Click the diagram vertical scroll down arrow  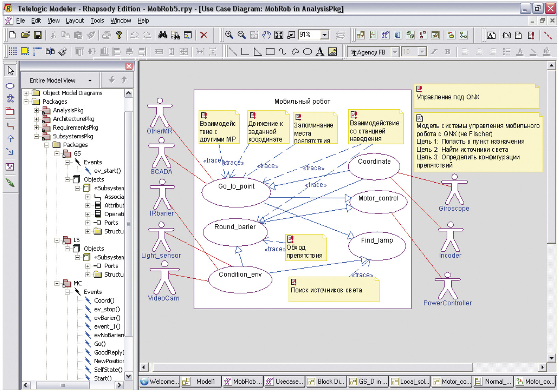[x=551, y=358]
